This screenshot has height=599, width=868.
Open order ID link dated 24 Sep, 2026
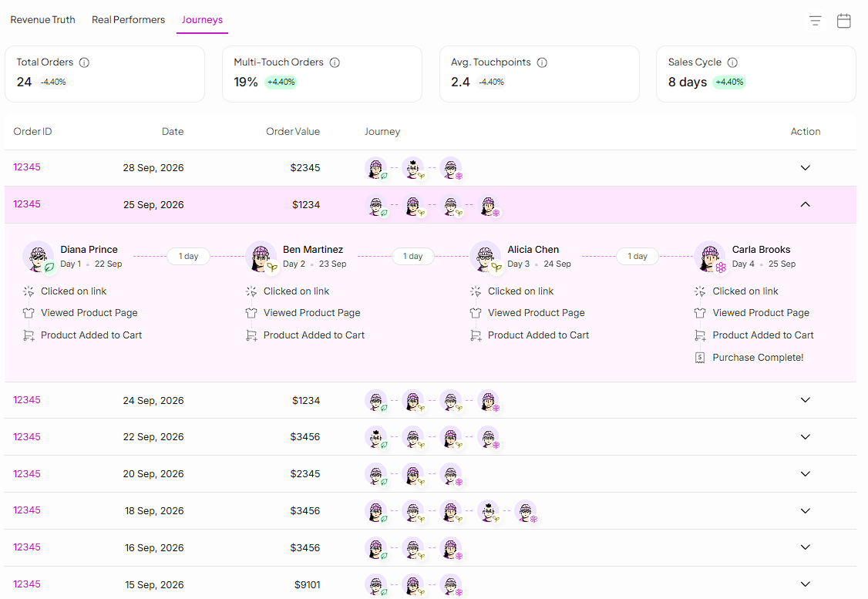27,399
